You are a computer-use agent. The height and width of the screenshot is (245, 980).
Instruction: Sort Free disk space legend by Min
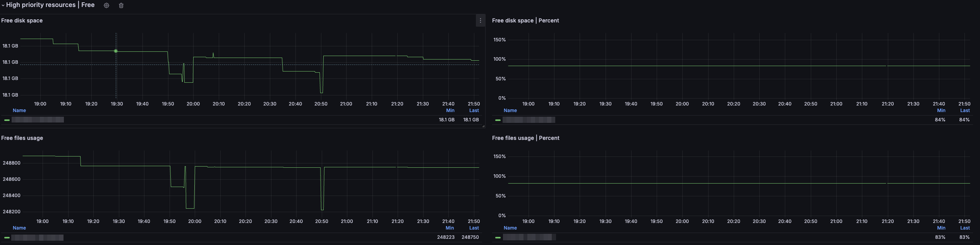pyautogui.click(x=450, y=111)
